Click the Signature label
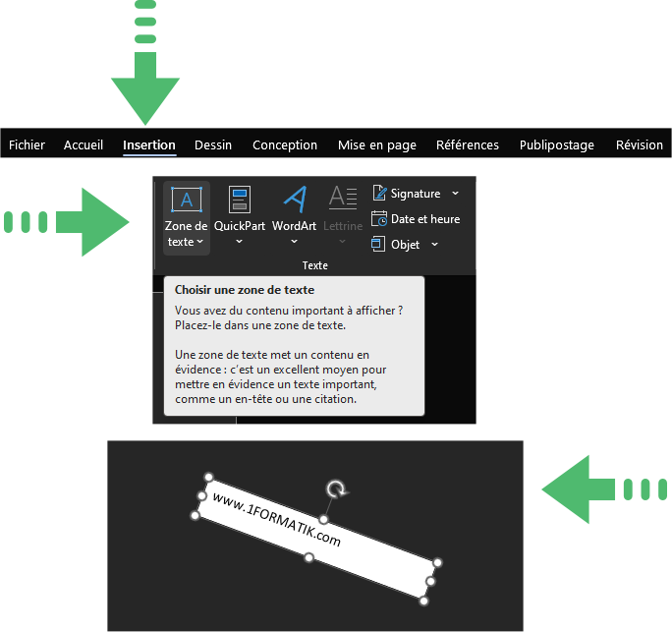The height and width of the screenshot is (632, 672). point(416,194)
